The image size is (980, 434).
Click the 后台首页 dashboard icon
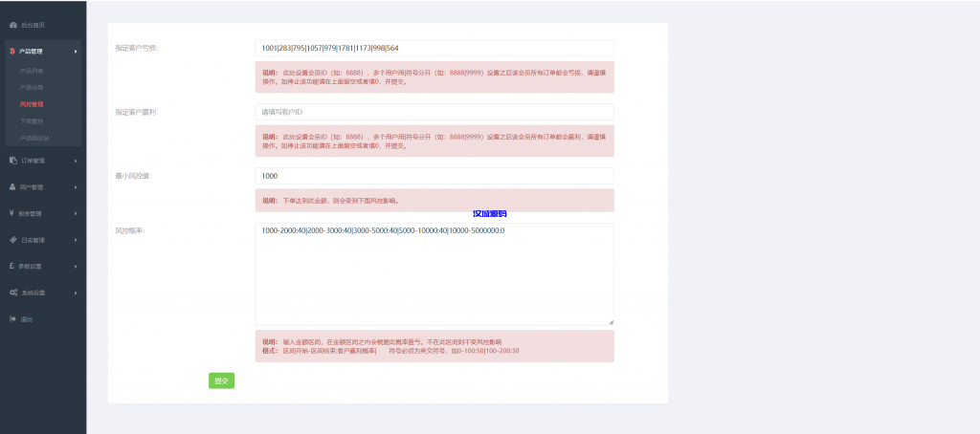point(13,25)
